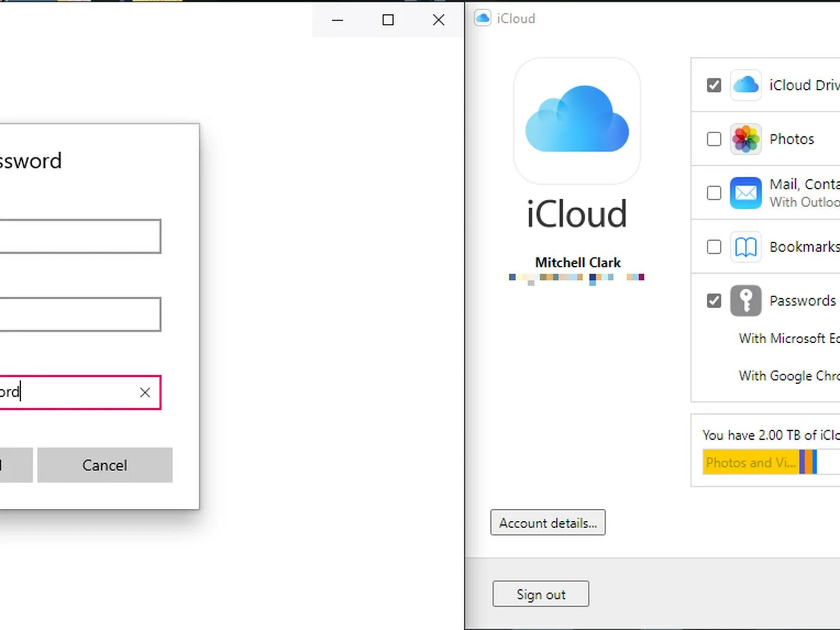
Task: Click the dialog heading ending in 'ssword'
Action: pyautogui.click(x=31, y=161)
